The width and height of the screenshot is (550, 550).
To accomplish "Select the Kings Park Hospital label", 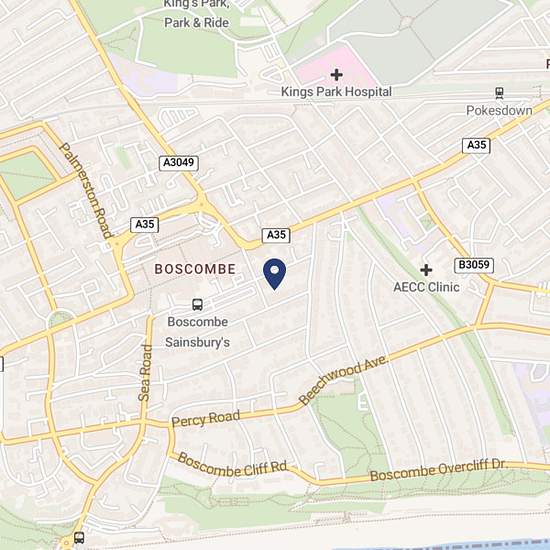I will 336,92.
